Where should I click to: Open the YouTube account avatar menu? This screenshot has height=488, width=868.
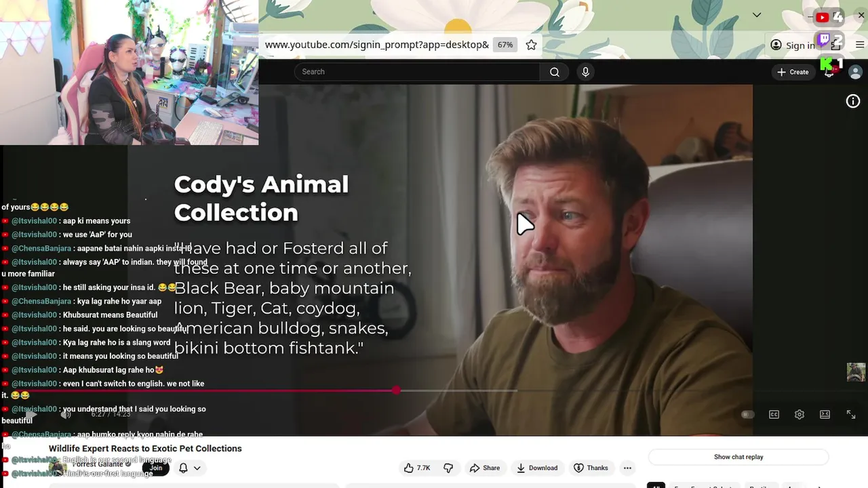(x=855, y=72)
